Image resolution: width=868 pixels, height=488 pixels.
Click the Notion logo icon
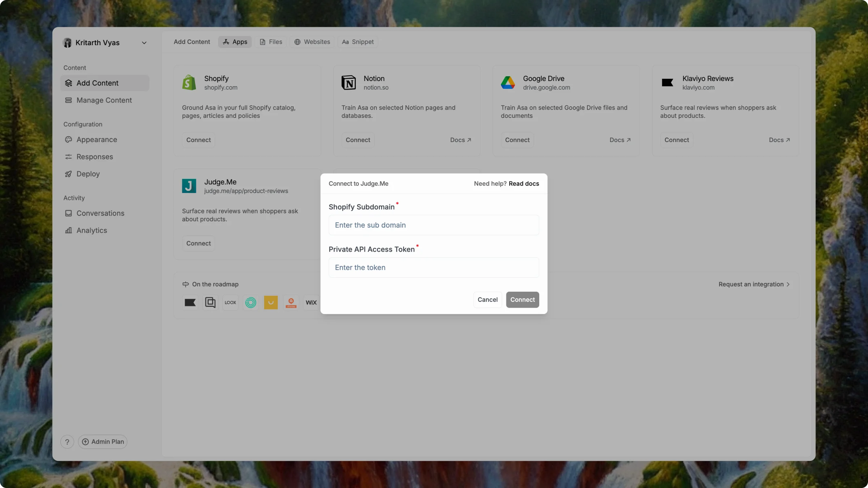tap(349, 83)
